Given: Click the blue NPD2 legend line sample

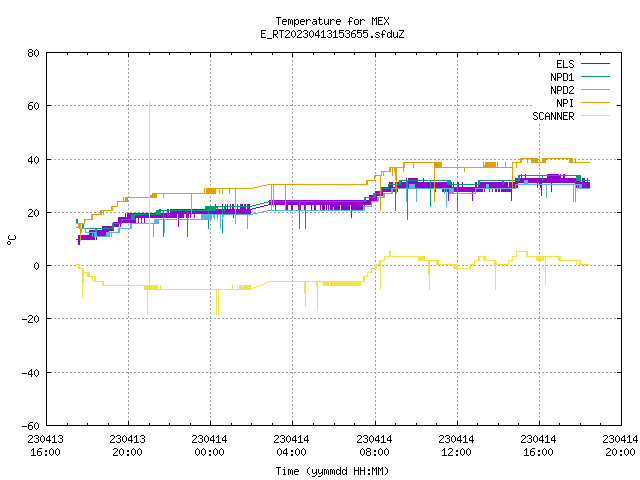Looking at the screenshot, I should [x=595, y=90].
